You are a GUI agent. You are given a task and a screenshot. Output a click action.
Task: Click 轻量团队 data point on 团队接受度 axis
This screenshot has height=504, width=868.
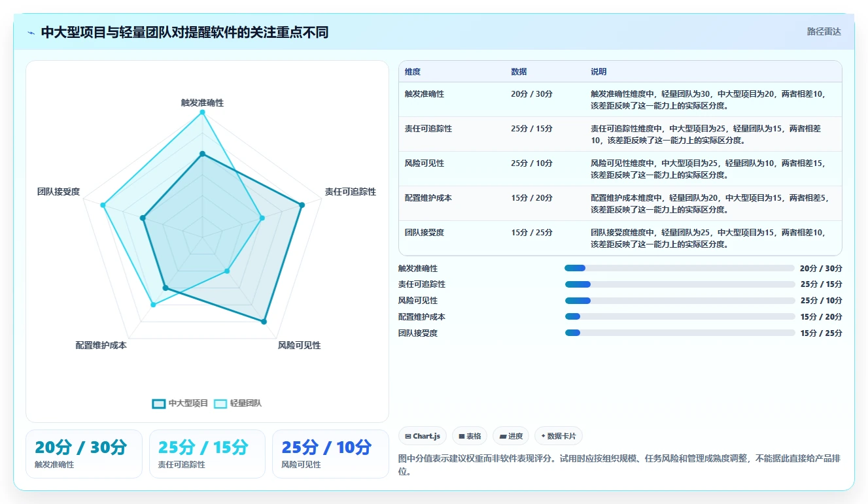click(x=103, y=205)
